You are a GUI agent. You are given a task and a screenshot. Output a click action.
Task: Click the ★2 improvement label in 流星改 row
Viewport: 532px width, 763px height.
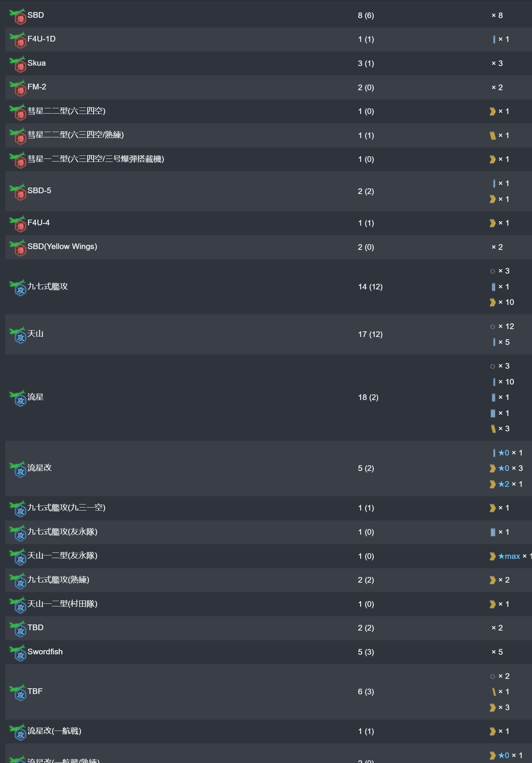click(504, 484)
